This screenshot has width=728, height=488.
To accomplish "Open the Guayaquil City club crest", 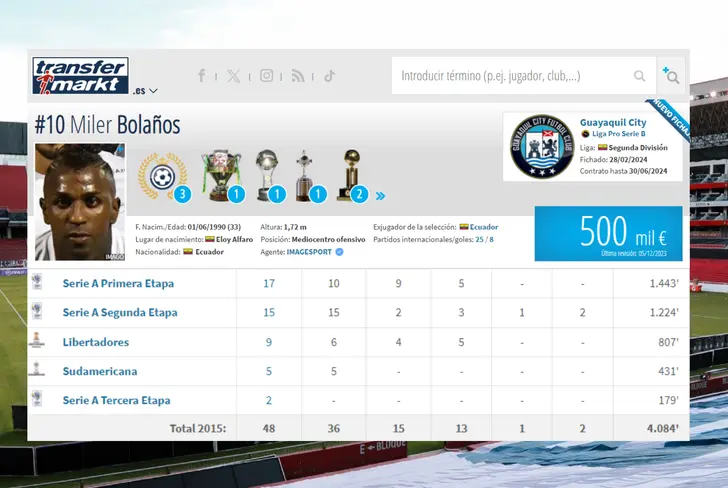I will (542, 147).
